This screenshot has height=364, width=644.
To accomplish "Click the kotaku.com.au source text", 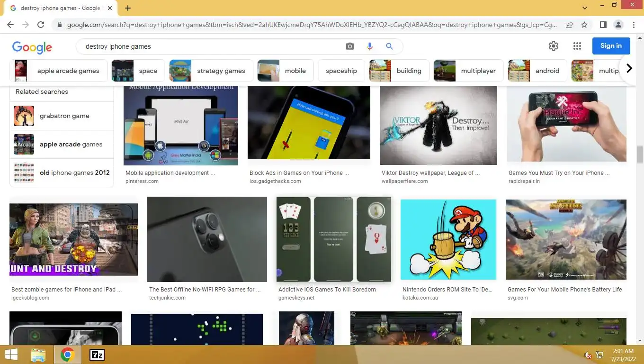I will pyautogui.click(x=420, y=298).
